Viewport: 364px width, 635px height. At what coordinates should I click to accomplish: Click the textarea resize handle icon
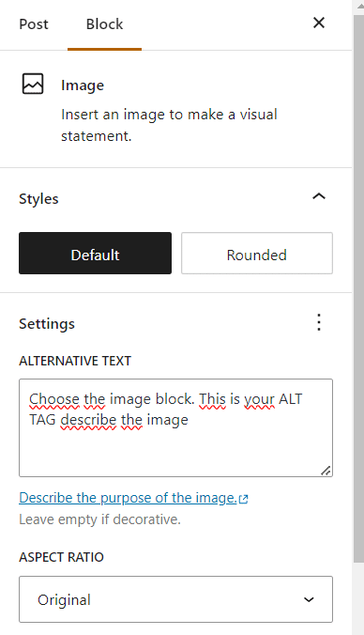[326, 471]
